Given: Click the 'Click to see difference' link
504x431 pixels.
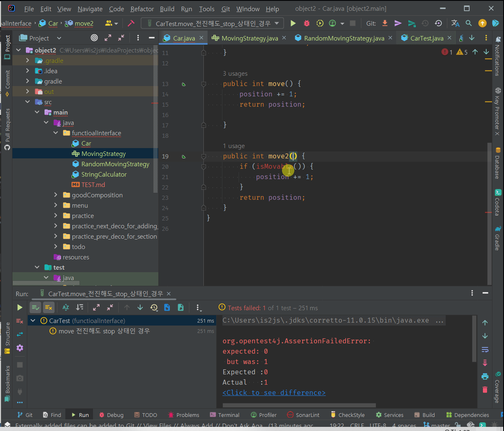Looking at the screenshot, I should pos(274,393).
